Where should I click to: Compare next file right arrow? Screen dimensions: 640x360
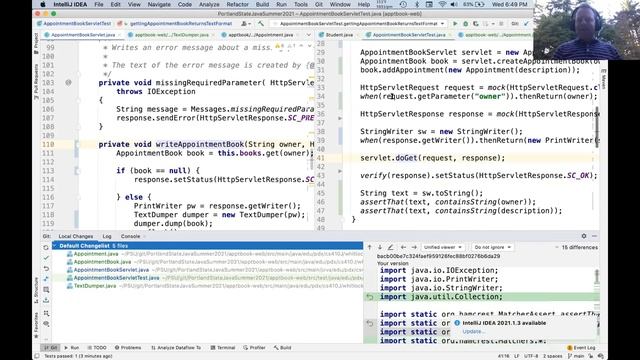point(414,247)
